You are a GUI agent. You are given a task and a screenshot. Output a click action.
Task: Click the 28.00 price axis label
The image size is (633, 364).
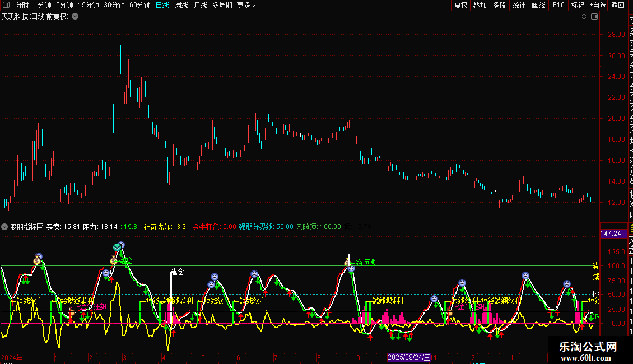tap(616, 35)
